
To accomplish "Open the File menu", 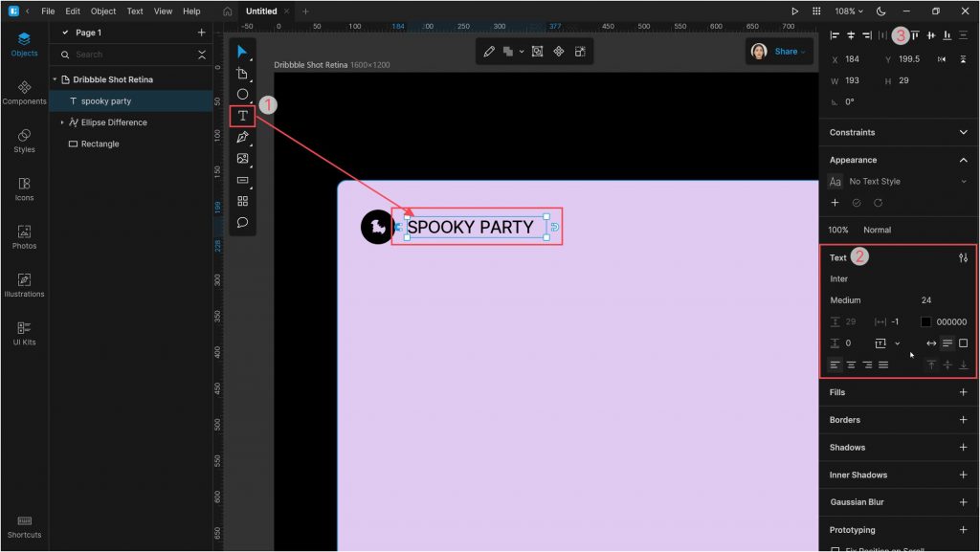I will click(48, 11).
